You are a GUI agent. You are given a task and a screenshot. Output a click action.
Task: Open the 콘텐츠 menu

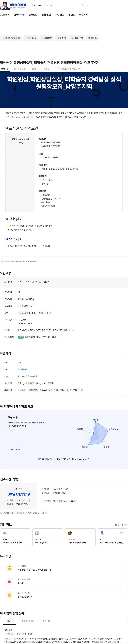click(71, 15)
